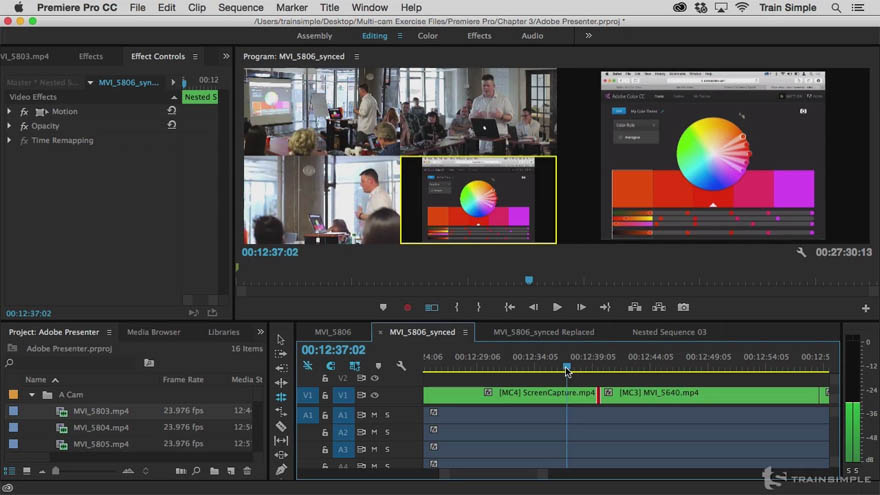Open Nested Sequence 03 timeline tab
This screenshot has width=880, height=495.
(669, 332)
